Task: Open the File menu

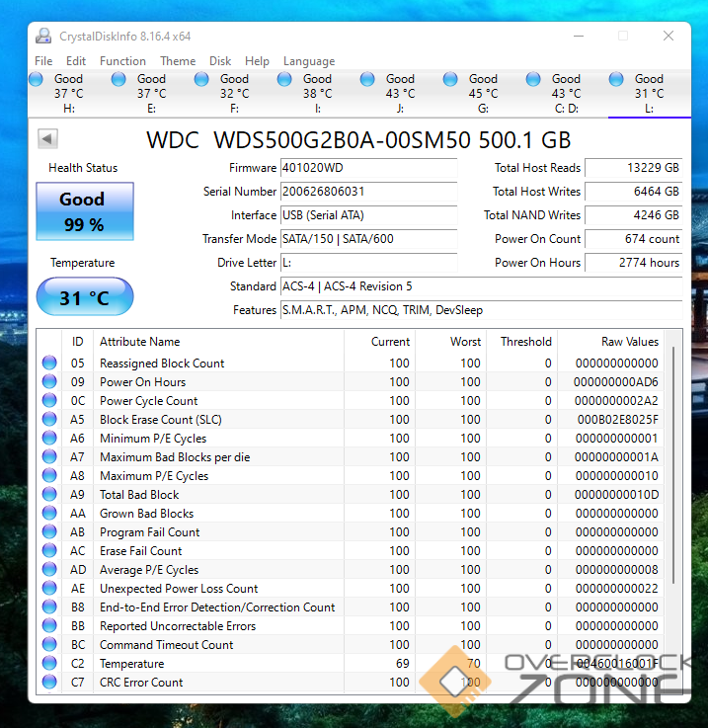Action: tap(43, 61)
